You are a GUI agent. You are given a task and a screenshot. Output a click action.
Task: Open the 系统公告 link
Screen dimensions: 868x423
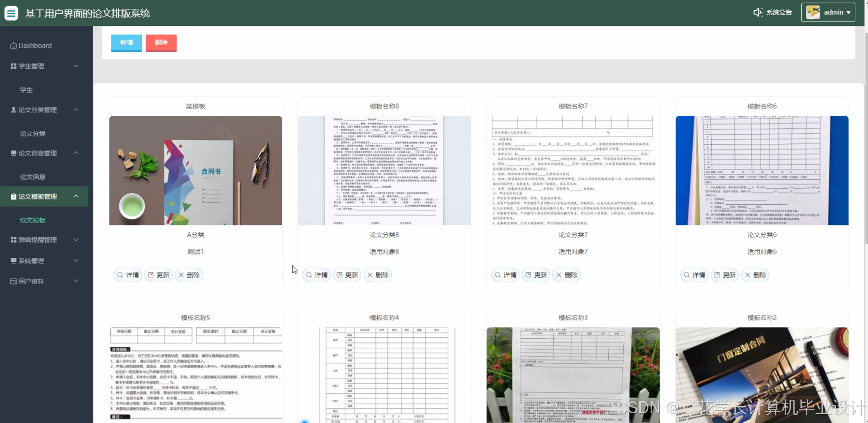coord(779,12)
